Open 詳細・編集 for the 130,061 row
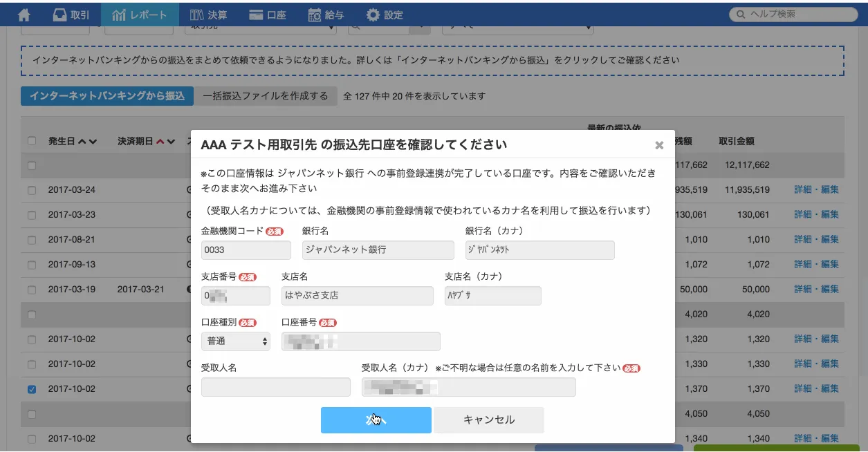This screenshot has height=452, width=868. click(816, 214)
